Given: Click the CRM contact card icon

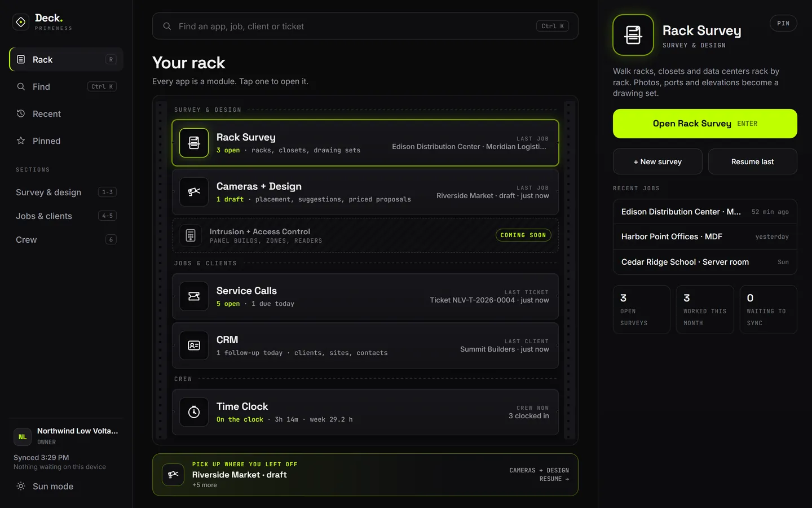Looking at the screenshot, I should [194, 345].
